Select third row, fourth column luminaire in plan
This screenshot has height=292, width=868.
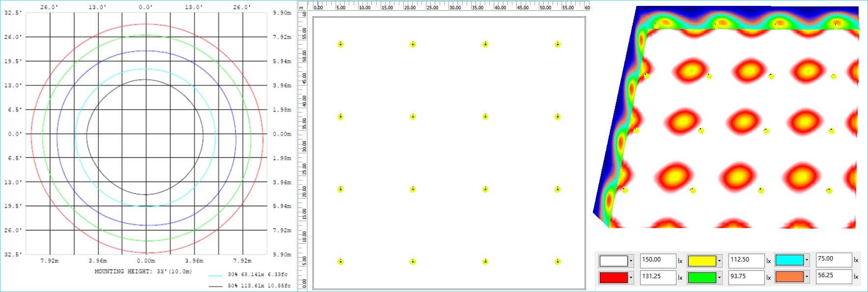coord(558,189)
